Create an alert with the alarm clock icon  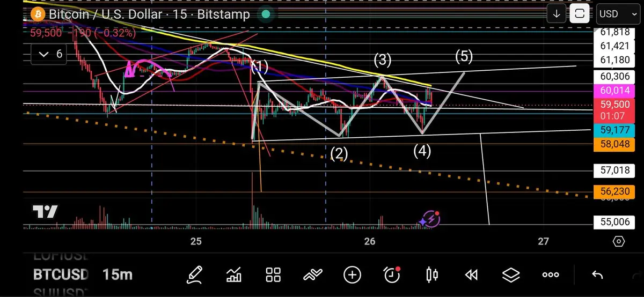[x=392, y=275]
